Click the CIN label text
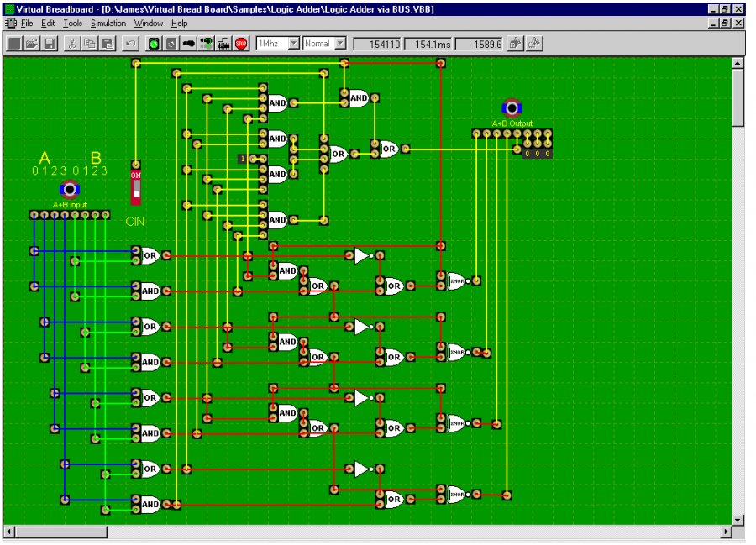This screenshot has height=545, width=756. (135, 222)
